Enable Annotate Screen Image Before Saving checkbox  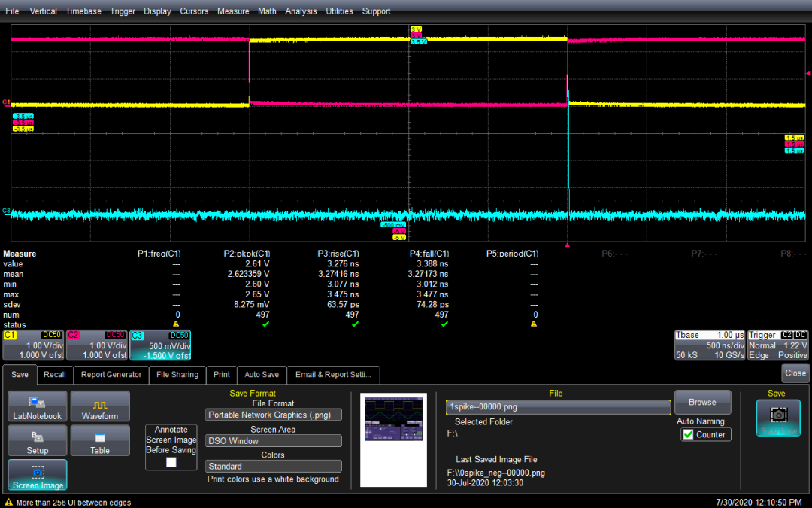171,462
